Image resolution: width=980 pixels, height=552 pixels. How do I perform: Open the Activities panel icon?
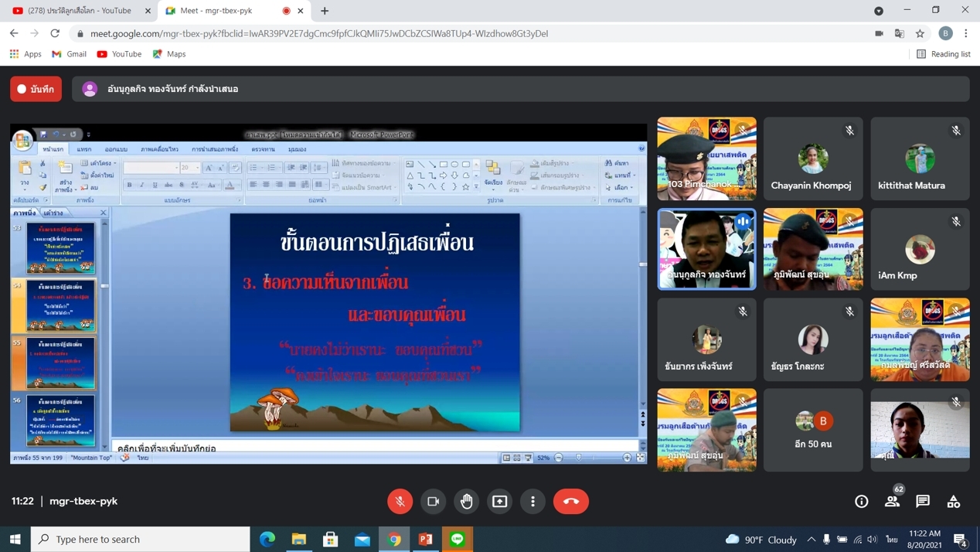pyautogui.click(x=954, y=501)
